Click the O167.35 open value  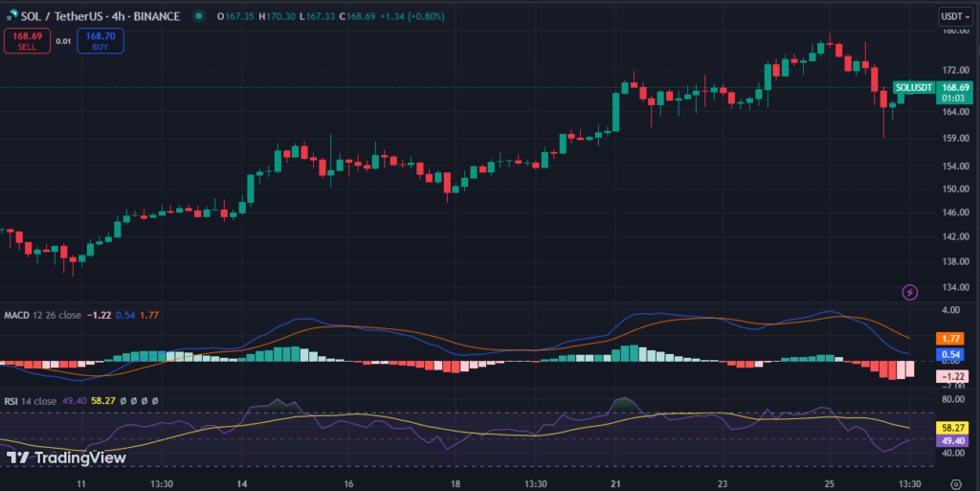(235, 16)
